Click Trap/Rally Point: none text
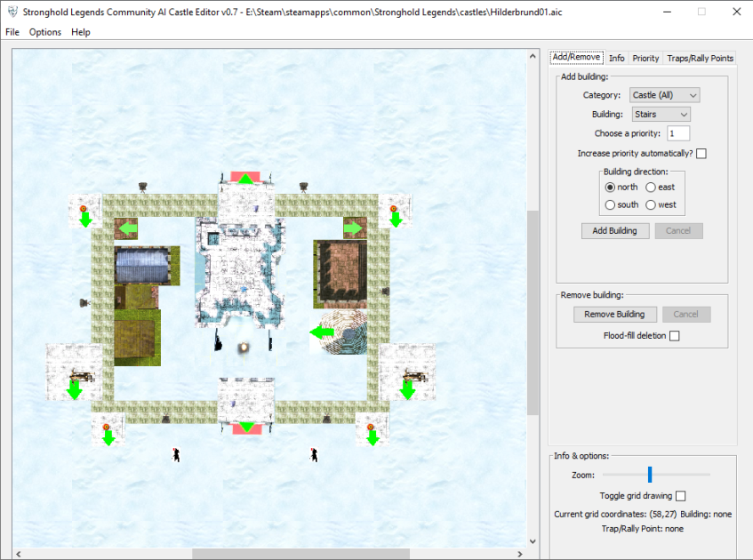753x560 pixels. point(643,529)
